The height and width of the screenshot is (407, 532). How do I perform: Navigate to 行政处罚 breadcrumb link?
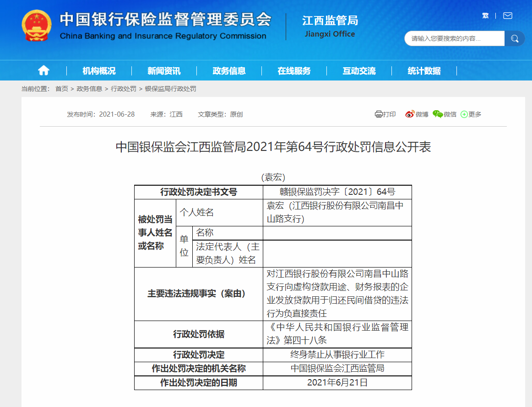click(124, 89)
